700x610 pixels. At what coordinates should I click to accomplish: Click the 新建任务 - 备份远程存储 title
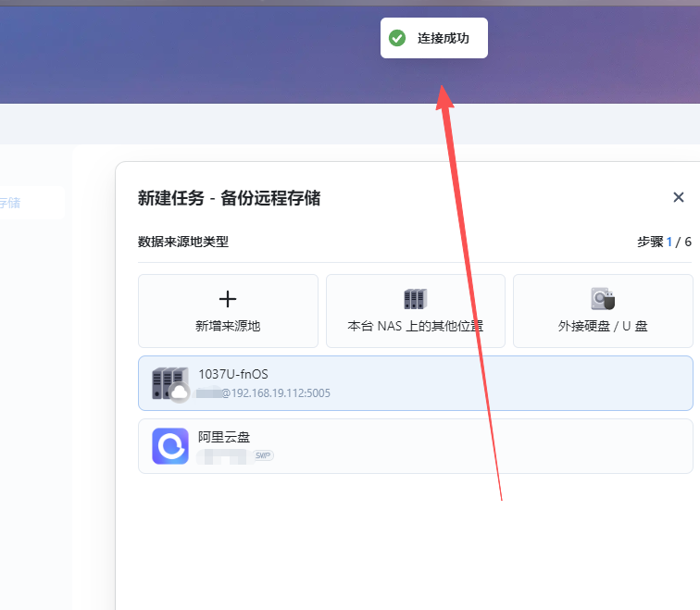(x=229, y=198)
